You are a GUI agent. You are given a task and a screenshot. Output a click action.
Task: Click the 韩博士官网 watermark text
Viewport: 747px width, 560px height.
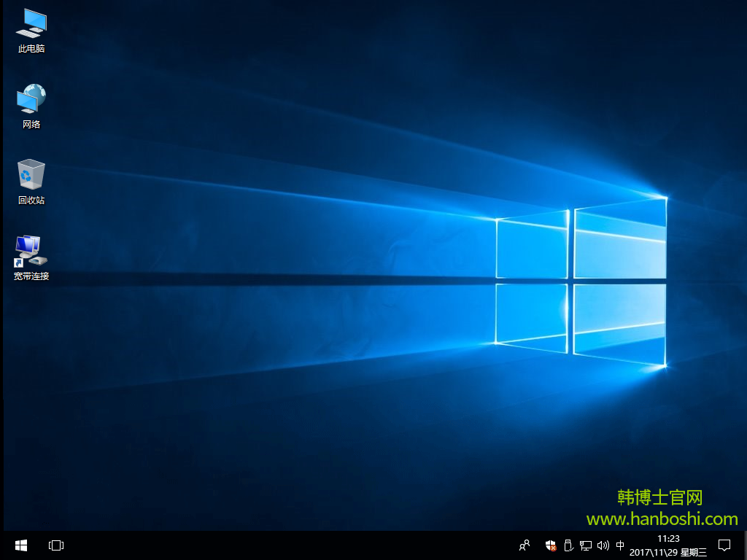coord(660,497)
